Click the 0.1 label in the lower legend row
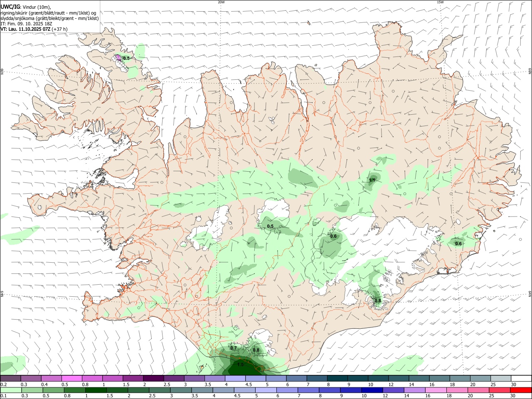The height and width of the screenshot is (399, 532). (3, 396)
